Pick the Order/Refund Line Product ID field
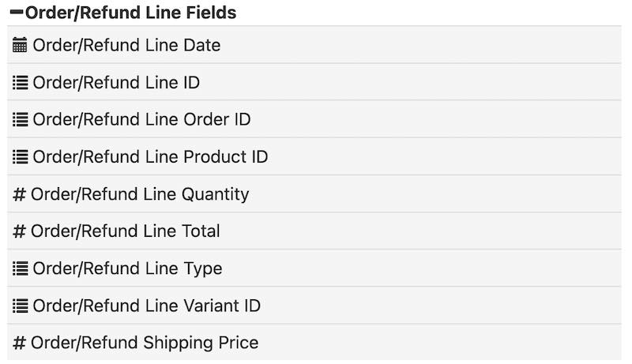The image size is (632, 364). coord(150,157)
